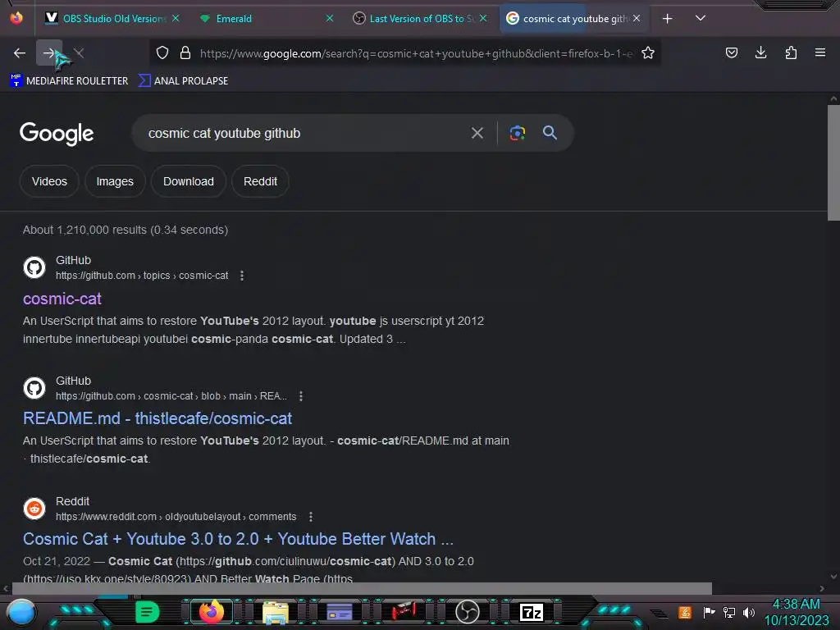840x630 pixels.
Task: Go back with the browser back arrow
Action: point(20,53)
